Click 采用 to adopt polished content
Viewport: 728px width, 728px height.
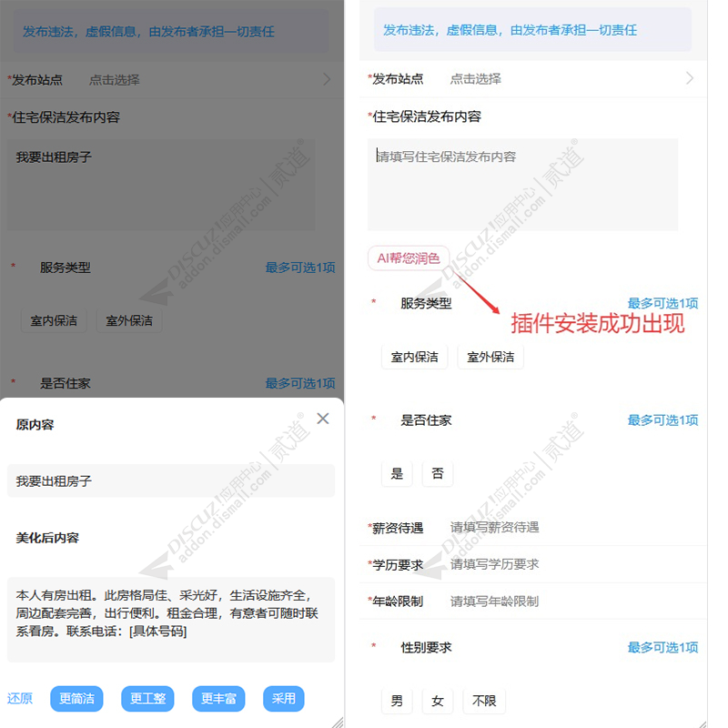pos(284,698)
